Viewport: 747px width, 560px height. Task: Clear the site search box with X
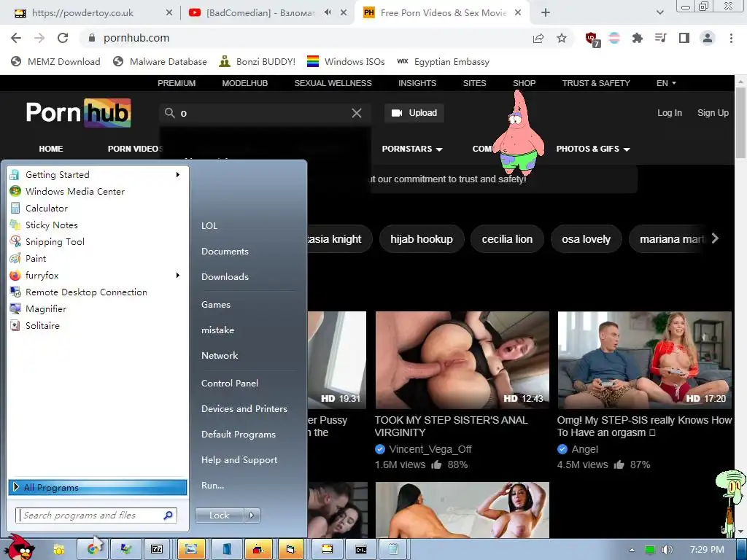[x=356, y=113]
